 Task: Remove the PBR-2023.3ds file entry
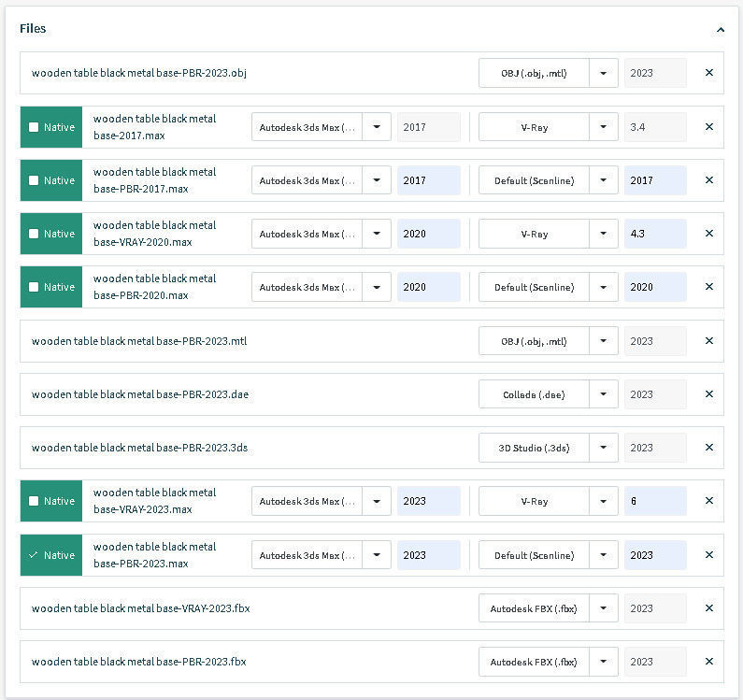point(709,448)
